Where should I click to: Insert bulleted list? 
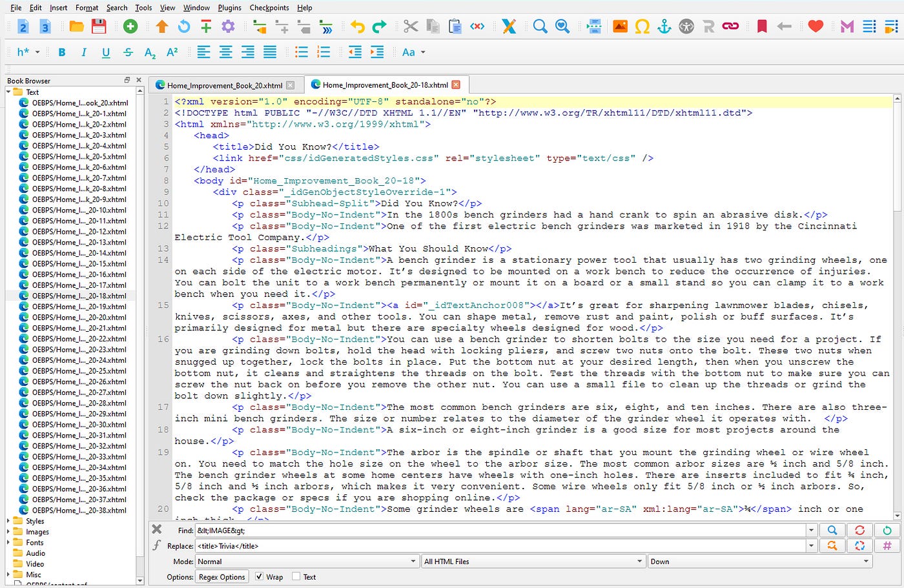[x=302, y=52]
